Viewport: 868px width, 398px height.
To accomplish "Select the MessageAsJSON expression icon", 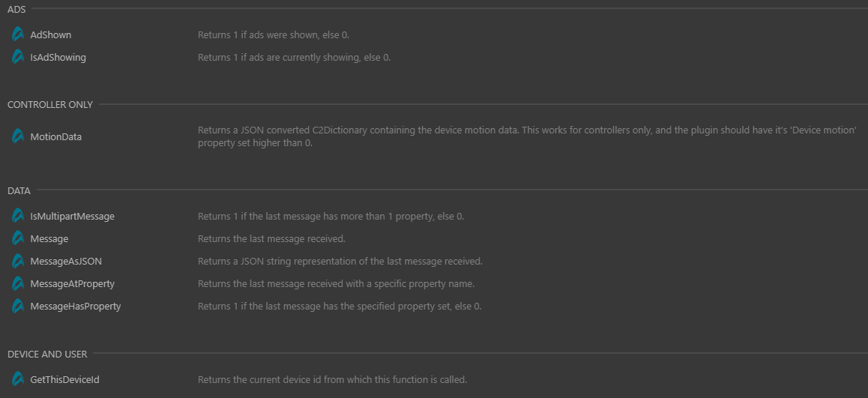I will pos(18,261).
